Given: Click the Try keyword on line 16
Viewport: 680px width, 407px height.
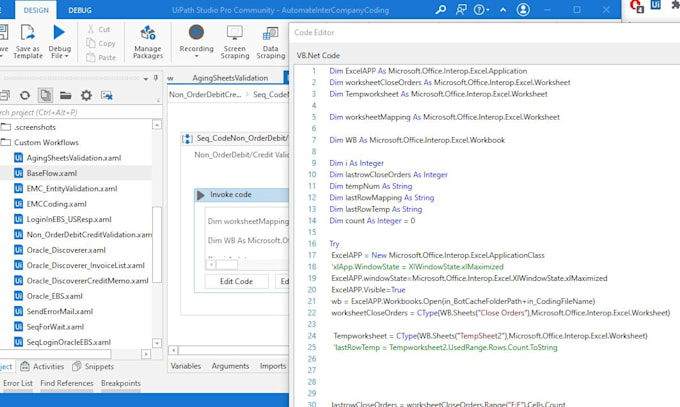Looking at the screenshot, I should coord(334,244).
